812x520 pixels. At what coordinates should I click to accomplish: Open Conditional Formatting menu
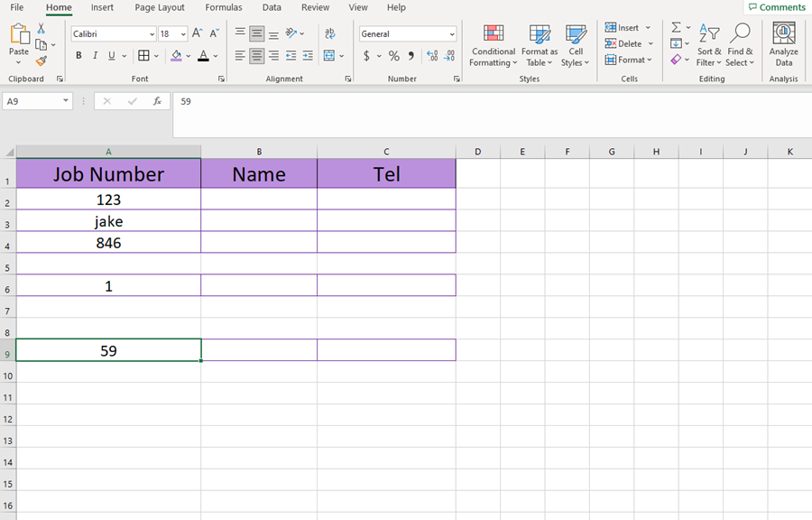tap(493, 44)
